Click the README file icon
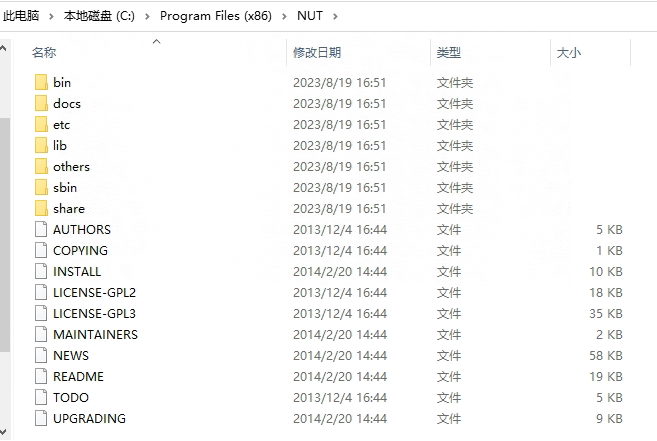 pyautogui.click(x=41, y=376)
